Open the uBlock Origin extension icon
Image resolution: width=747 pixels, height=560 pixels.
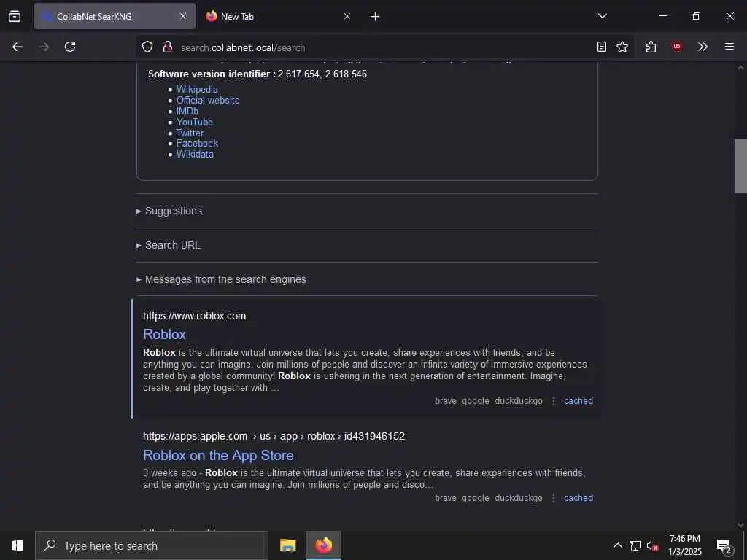[x=677, y=47]
